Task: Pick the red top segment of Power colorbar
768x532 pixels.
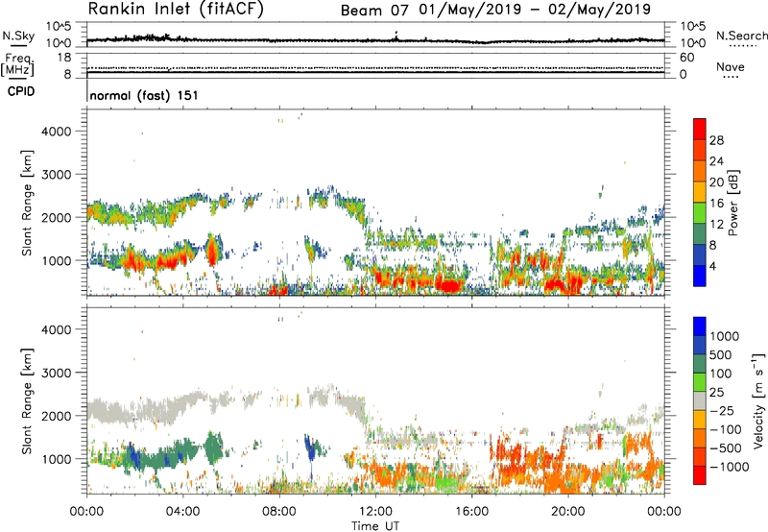Action: pos(700,130)
